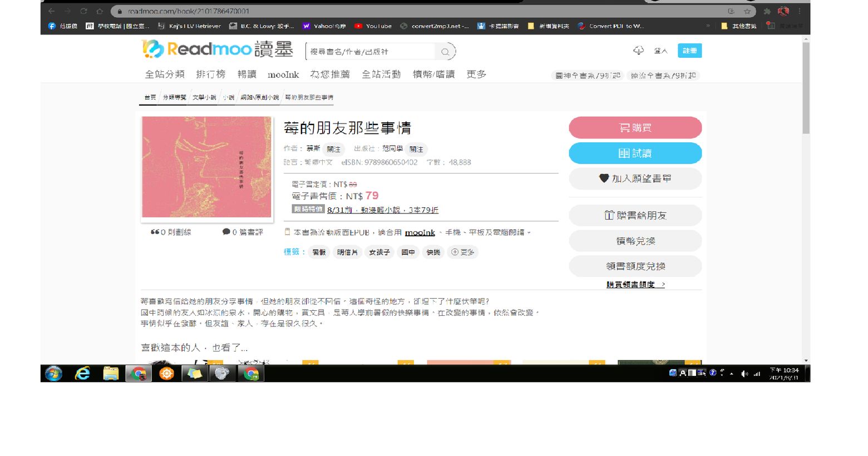Open the 更多 navigation menu

(x=476, y=75)
